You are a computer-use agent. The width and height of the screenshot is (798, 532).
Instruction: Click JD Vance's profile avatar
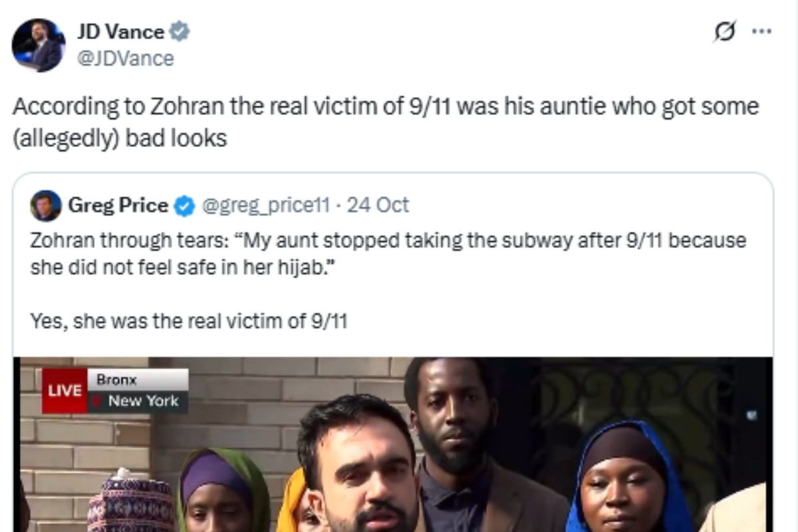tap(39, 45)
